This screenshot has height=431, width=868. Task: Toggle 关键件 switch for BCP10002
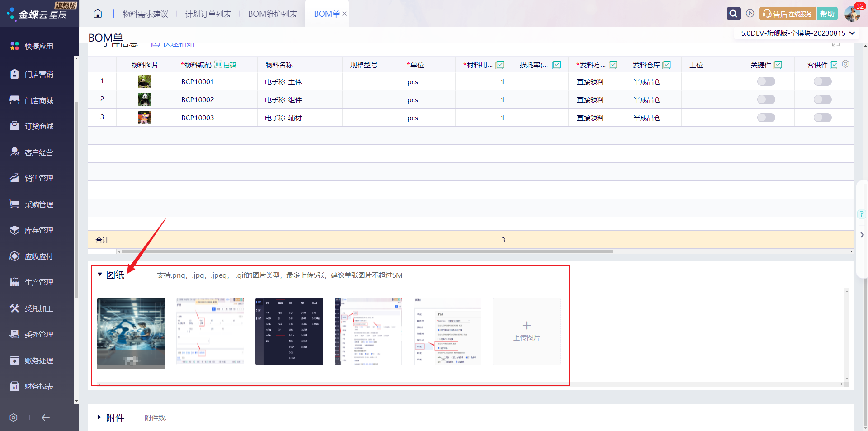click(x=766, y=99)
